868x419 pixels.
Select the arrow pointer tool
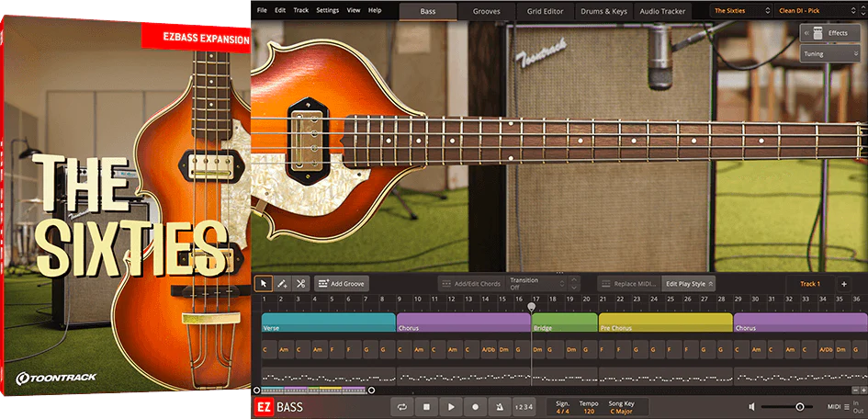click(264, 284)
